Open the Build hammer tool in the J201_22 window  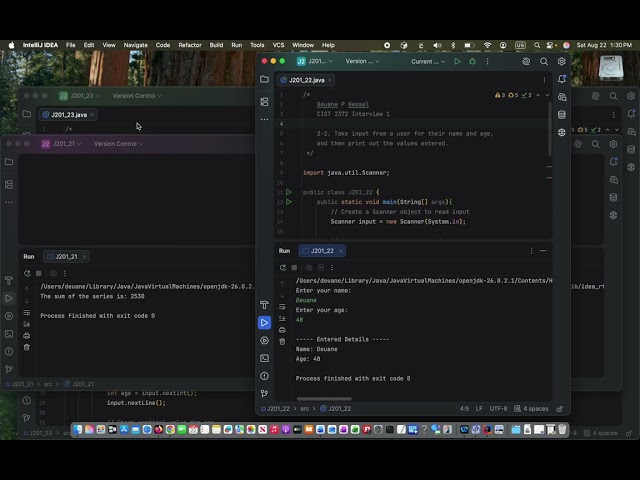[x=264, y=305]
